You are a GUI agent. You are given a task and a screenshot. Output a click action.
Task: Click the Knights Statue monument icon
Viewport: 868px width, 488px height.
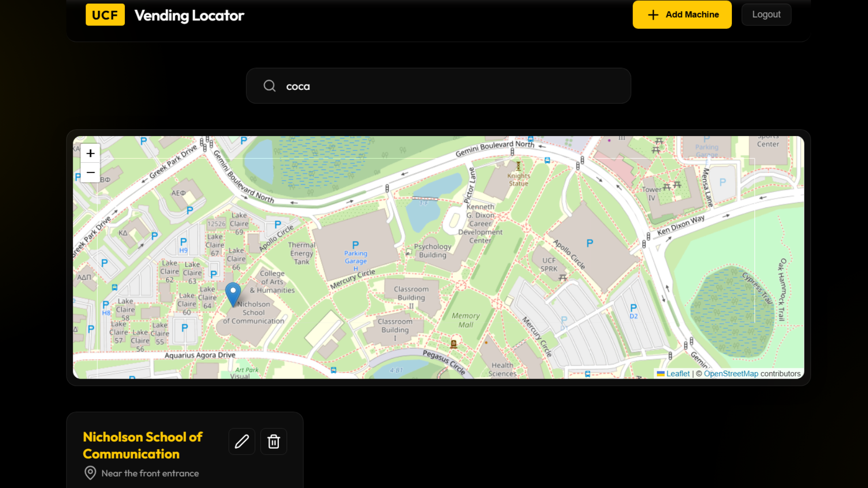tap(519, 166)
